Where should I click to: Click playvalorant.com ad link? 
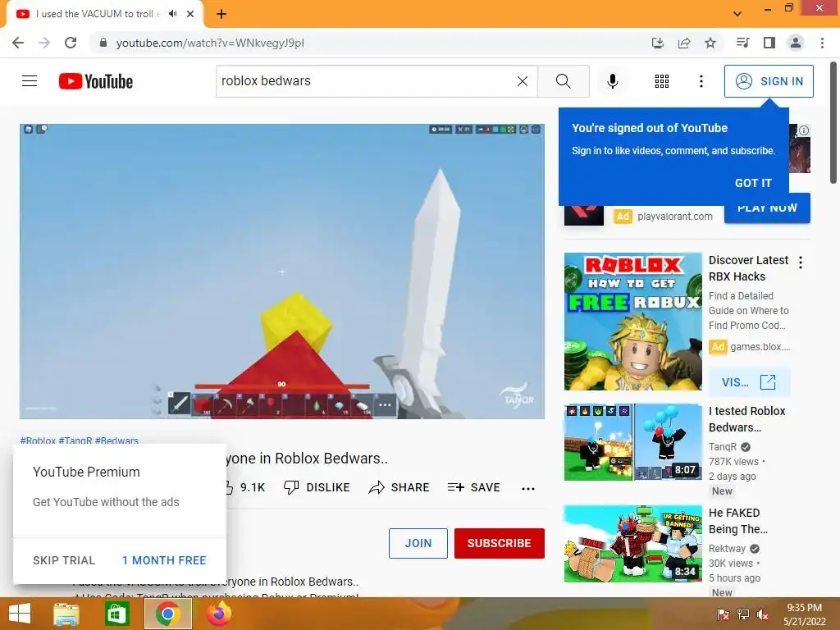coord(675,217)
